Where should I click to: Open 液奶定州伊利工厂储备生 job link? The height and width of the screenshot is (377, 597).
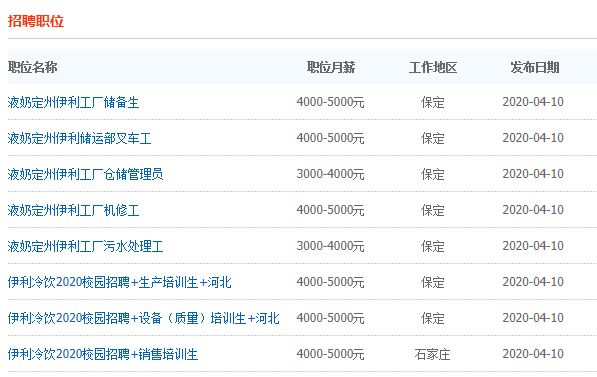pyautogui.click(x=73, y=102)
